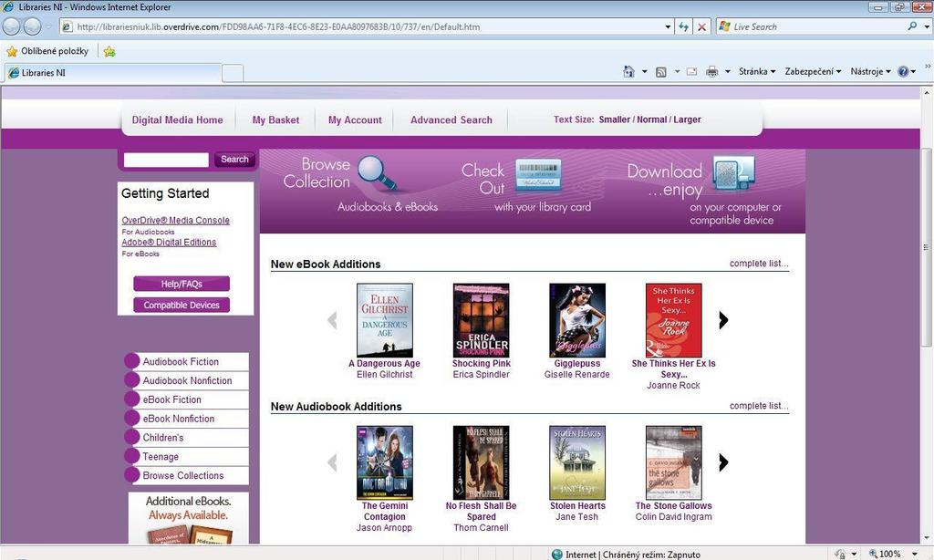934x560 pixels.
Task: Open the Stránka menu dropdown
Action: [757, 71]
